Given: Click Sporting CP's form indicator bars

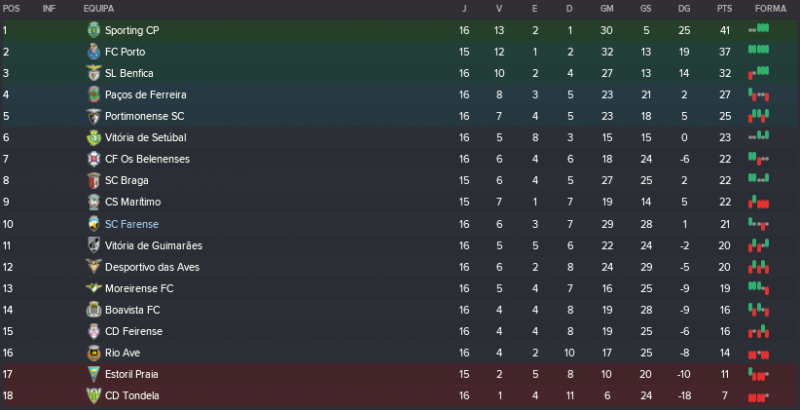Looking at the screenshot, I should tap(759, 30).
